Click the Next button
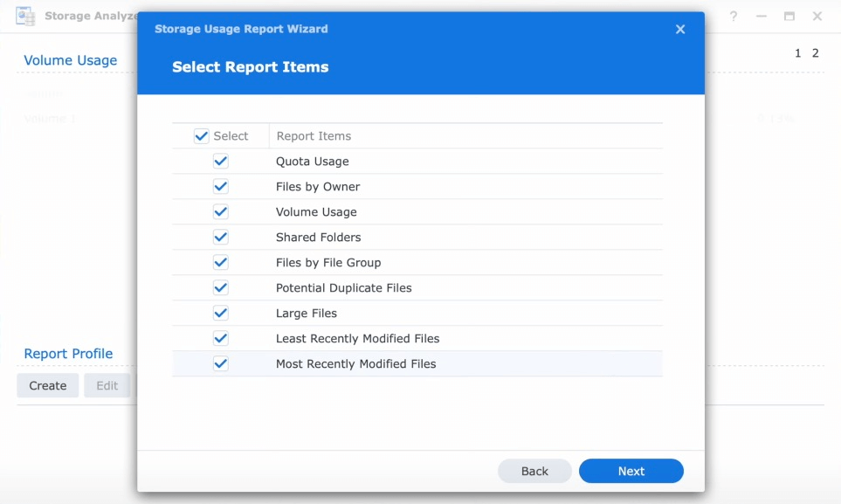841x504 pixels. [631, 471]
